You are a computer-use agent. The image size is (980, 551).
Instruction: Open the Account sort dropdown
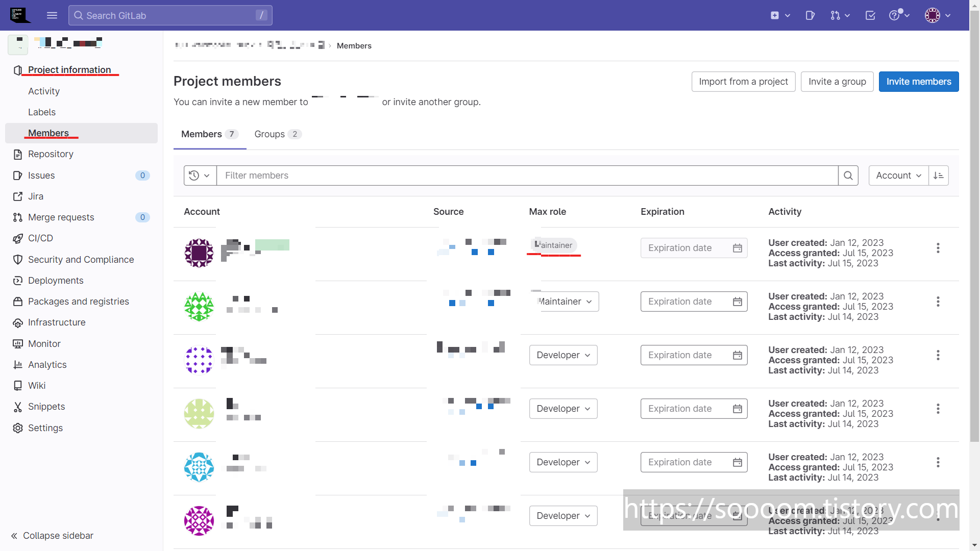click(898, 176)
